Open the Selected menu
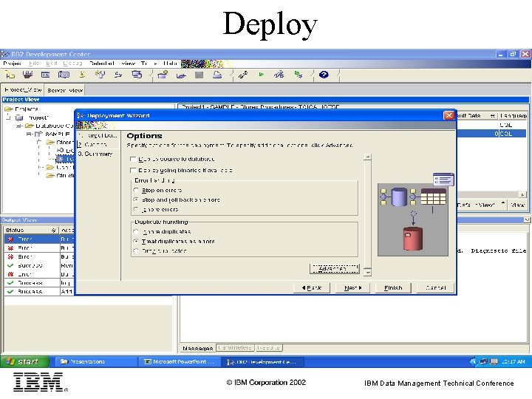The height and width of the screenshot is (399, 532). (x=102, y=64)
